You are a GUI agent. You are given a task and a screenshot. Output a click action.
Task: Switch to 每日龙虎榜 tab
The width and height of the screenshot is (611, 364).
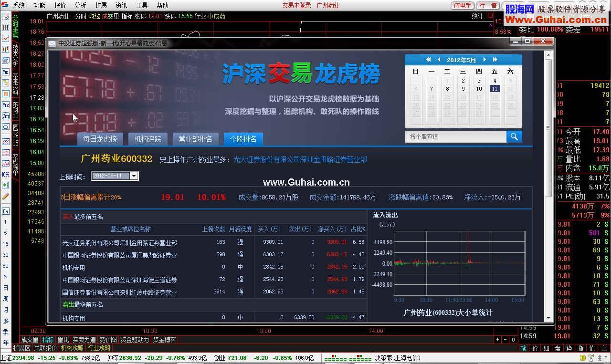click(x=100, y=139)
